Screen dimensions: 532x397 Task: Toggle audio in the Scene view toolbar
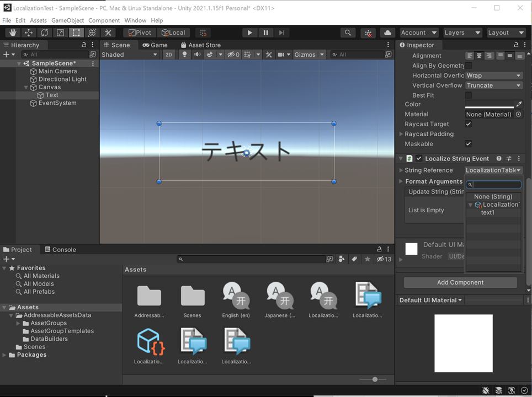click(x=197, y=54)
